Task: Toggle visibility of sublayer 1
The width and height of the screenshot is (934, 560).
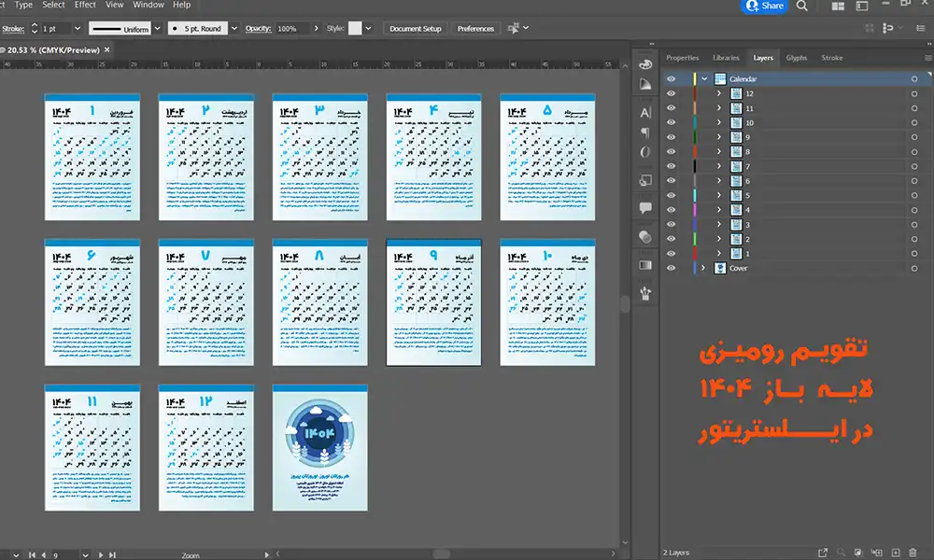Action: tap(672, 254)
